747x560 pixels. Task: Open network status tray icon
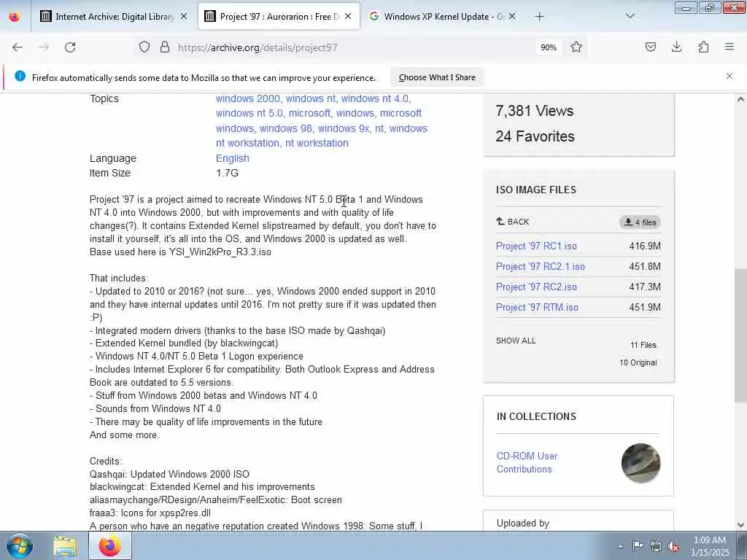click(656, 546)
